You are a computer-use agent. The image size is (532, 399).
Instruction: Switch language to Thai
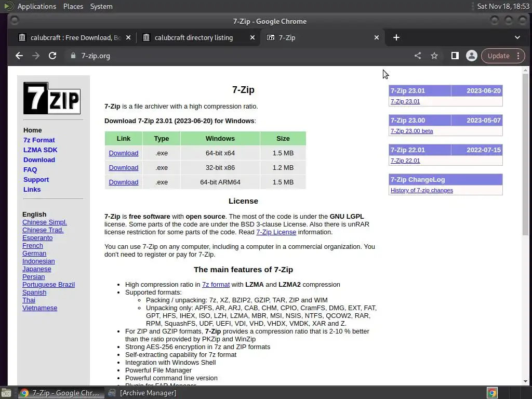(29, 300)
